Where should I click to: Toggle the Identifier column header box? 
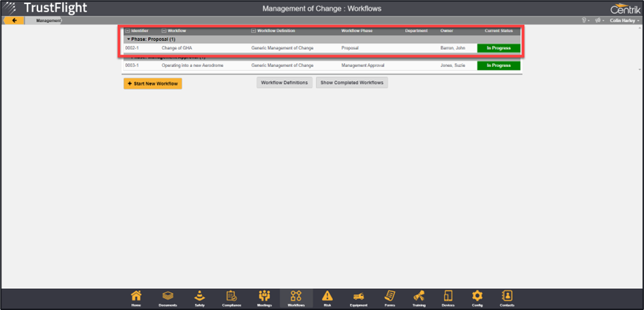coord(127,31)
